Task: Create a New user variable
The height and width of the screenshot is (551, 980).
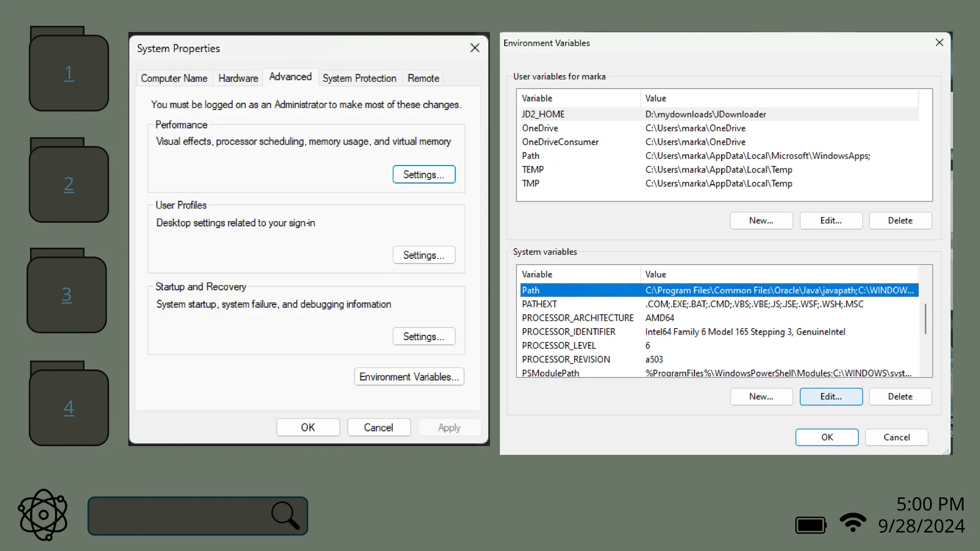Action: point(761,220)
